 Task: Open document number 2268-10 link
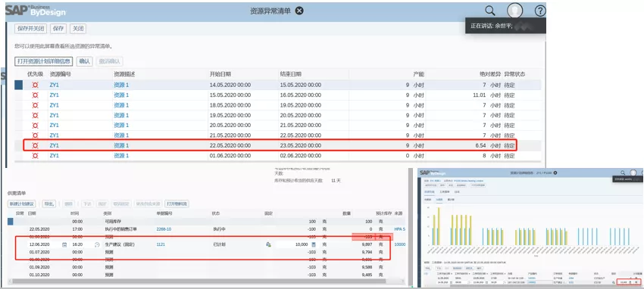[164, 229]
